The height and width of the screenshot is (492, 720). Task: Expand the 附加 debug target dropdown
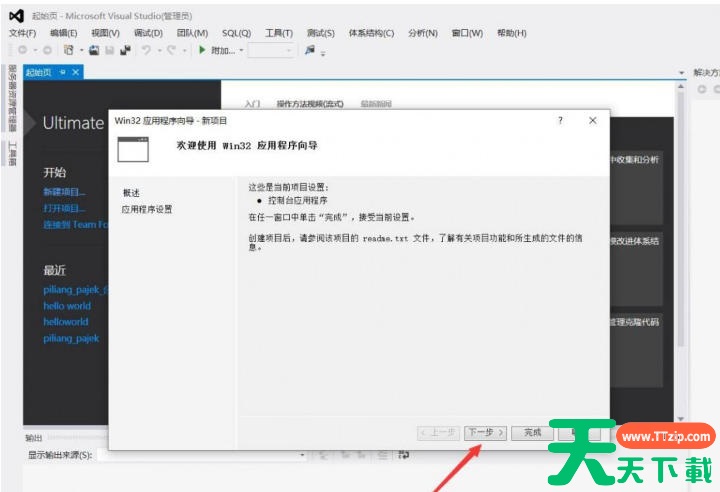242,50
